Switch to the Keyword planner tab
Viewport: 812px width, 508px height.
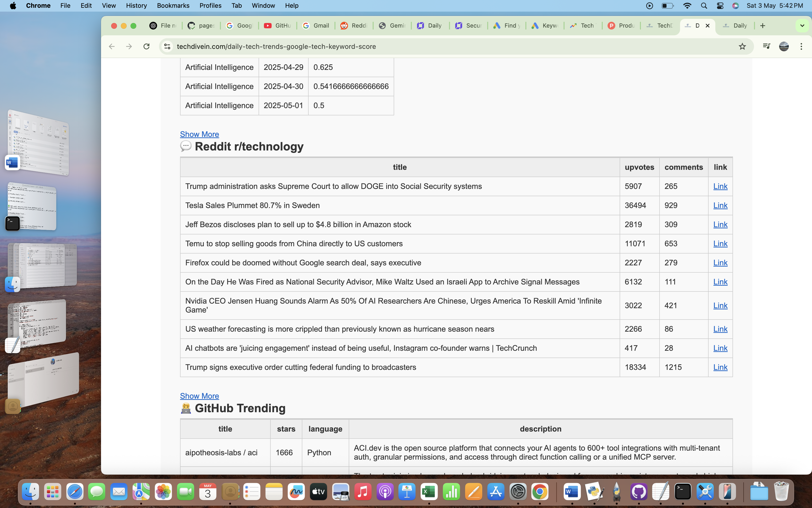pos(545,26)
